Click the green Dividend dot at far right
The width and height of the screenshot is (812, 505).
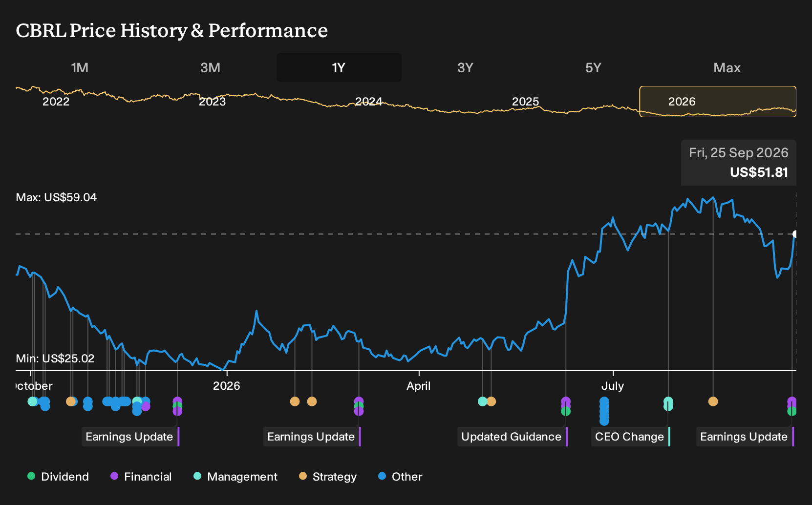pyautogui.click(x=792, y=411)
